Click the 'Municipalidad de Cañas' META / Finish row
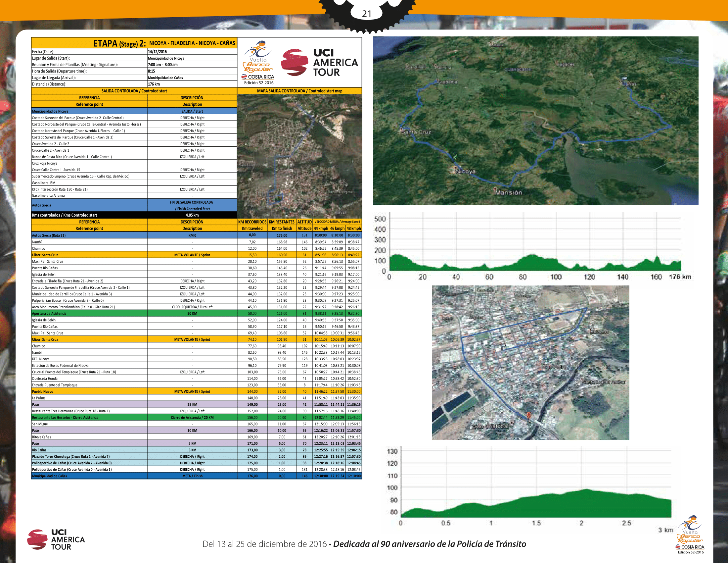 [x=197, y=476]
